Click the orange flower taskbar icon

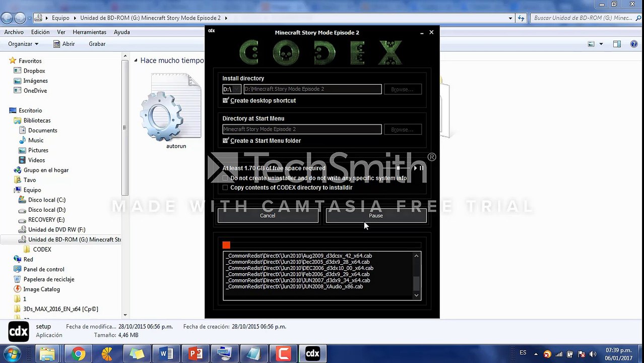tap(107, 354)
